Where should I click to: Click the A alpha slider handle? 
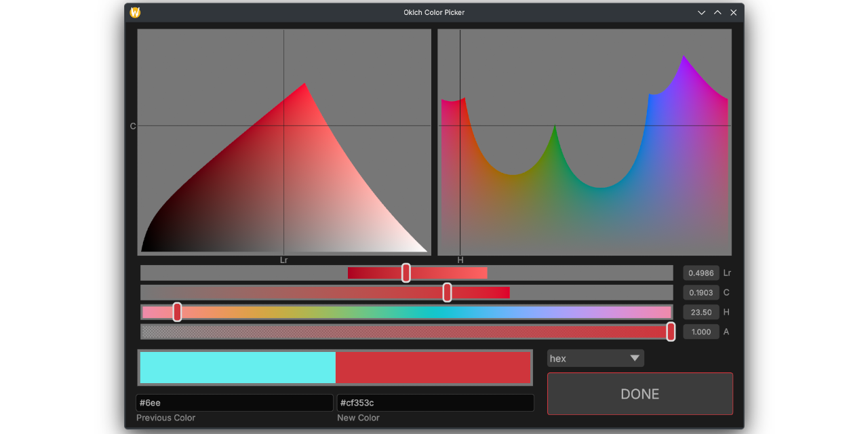pos(671,332)
